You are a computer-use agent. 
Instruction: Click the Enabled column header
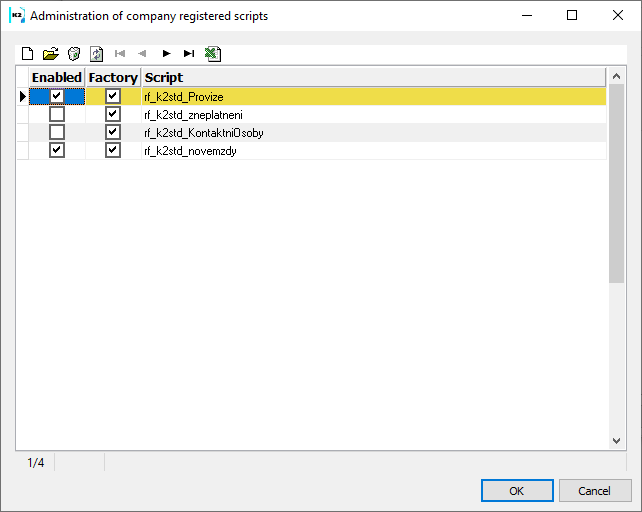[x=57, y=77]
